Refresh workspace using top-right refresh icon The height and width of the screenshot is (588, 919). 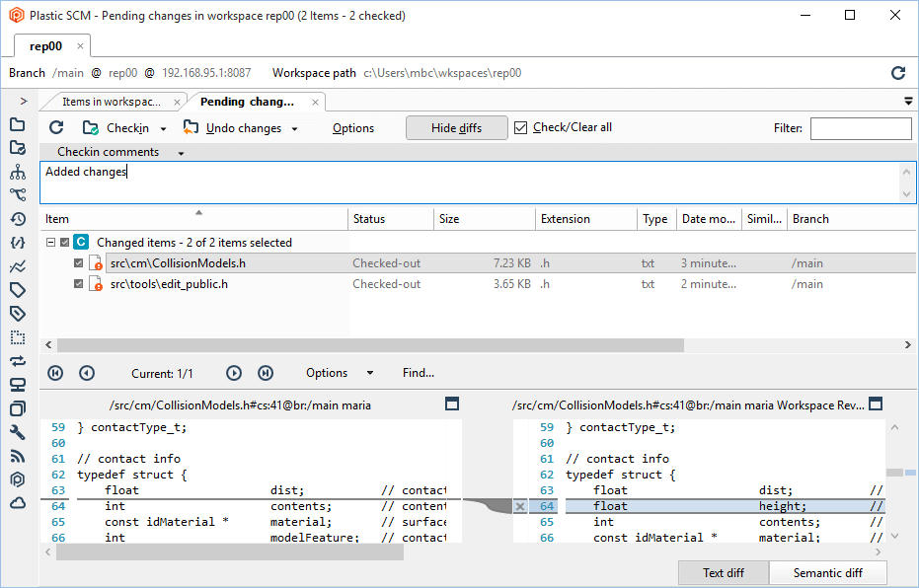[x=898, y=73]
